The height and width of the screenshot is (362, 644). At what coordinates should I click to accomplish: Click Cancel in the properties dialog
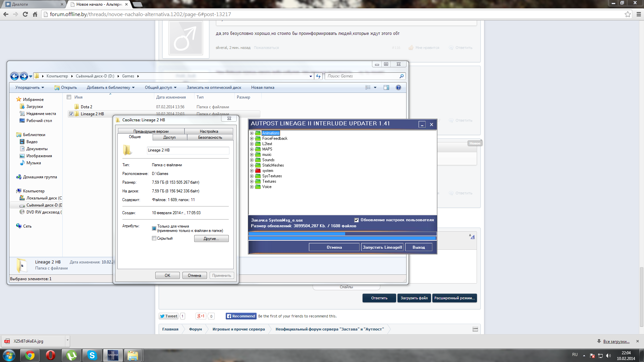(195, 276)
